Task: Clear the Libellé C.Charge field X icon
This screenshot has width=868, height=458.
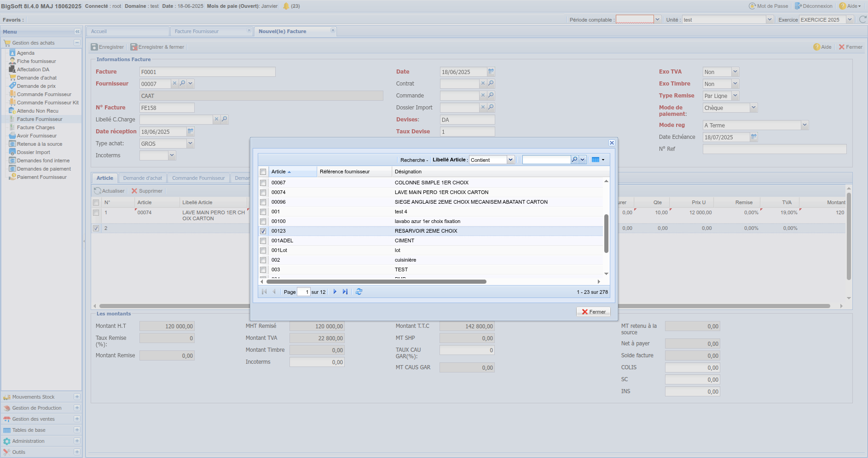Action: (x=216, y=119)
